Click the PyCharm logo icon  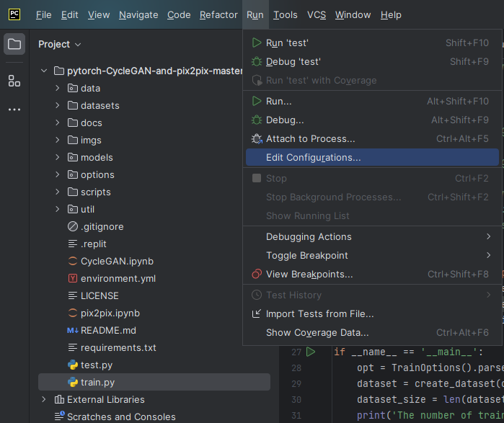click(x=14, y=14)
